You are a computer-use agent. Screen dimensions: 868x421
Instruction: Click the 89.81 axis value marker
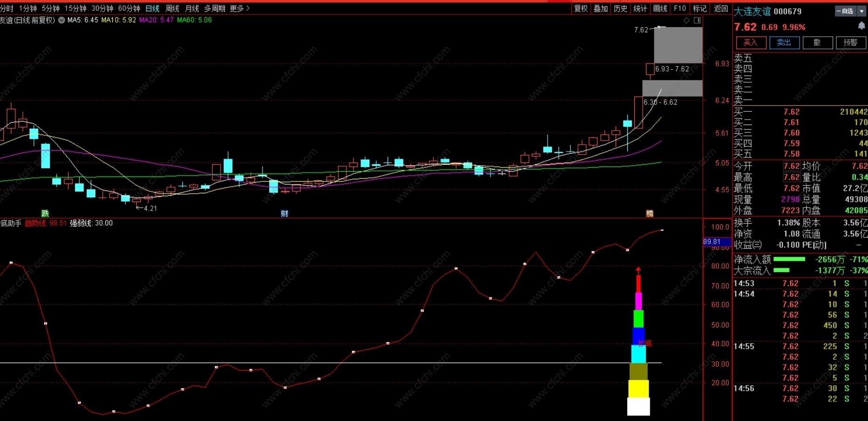[717, 242]
